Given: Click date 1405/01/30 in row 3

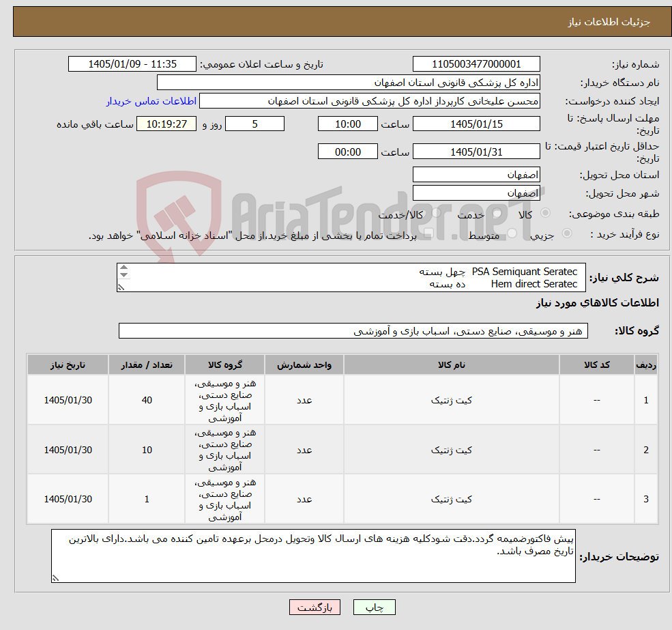Looking at the screenshot, I should pyautogui.click(x=68, y=499).
